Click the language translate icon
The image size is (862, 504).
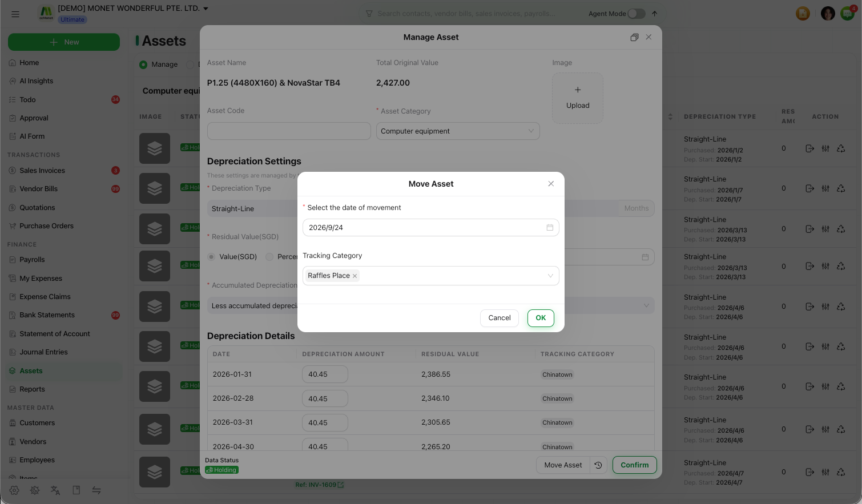pyautogui.click(x=55, y=490)
